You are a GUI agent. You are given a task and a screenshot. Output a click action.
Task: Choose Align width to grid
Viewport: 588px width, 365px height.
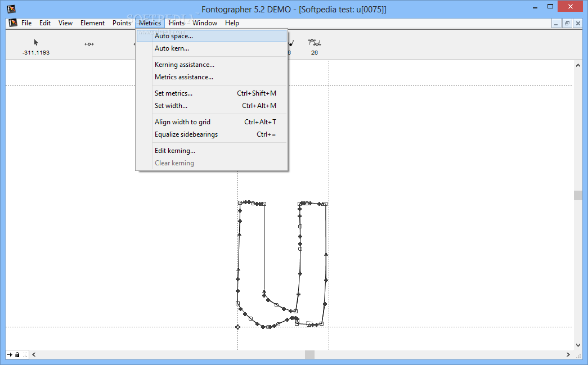pos(212,122)
